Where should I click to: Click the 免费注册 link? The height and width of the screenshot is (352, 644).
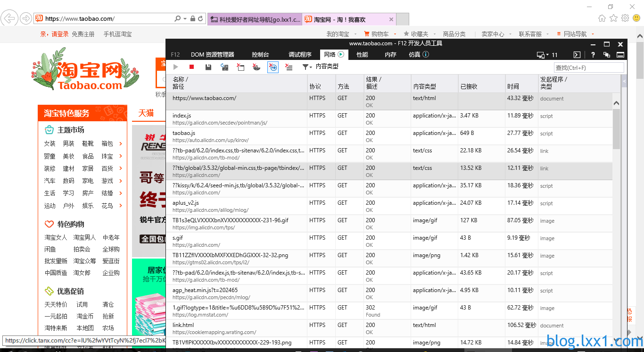tap(83, 34)
